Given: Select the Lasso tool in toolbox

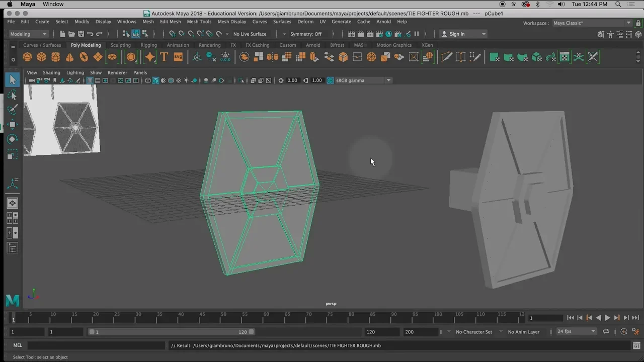Looking at the screenshot, I should (x=13, y=95).
